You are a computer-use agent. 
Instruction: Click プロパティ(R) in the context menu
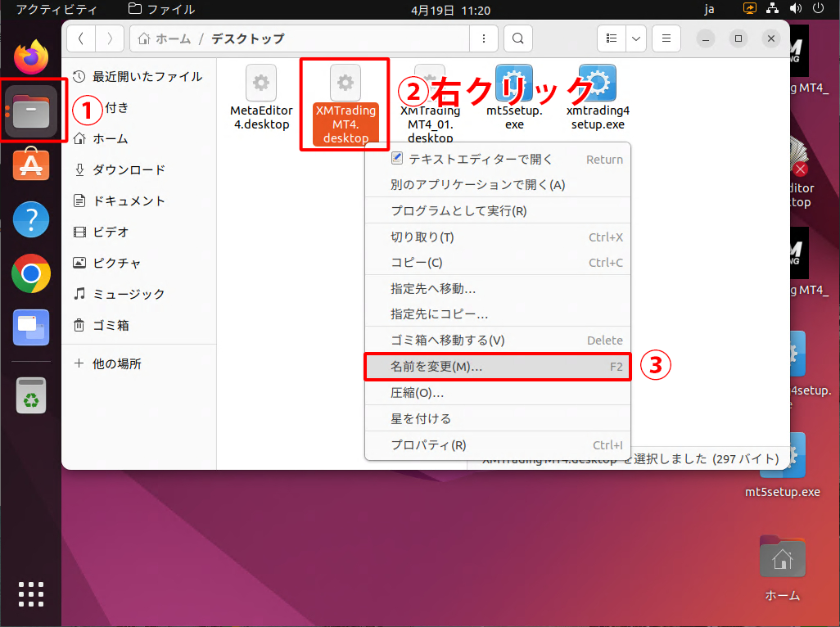(428, 445)
